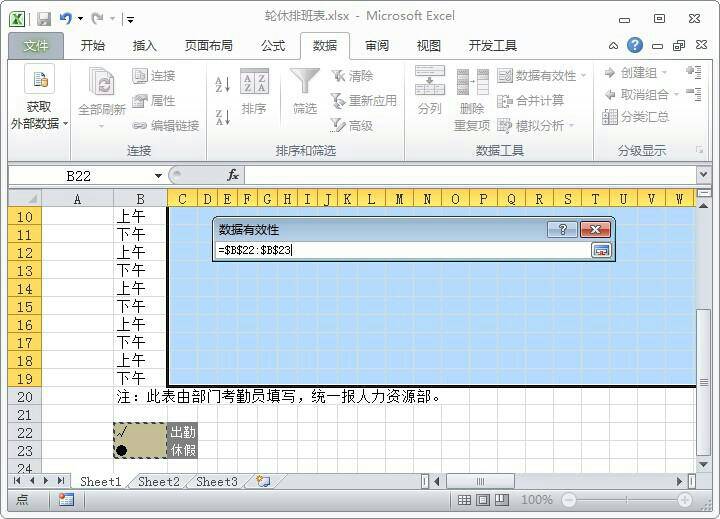Screen dimensions: 720x519
Task: Select column B header
Action: (140, 198)
